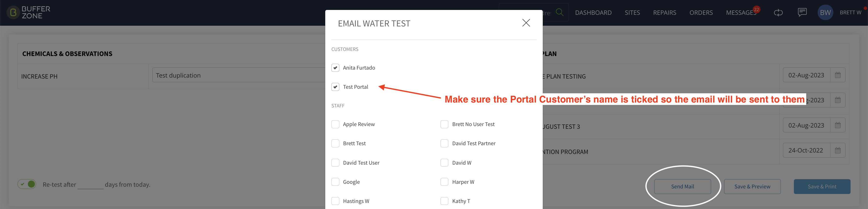Open the Dashboard menu item
This screenshot has width=868, height=209.
click(593, 13)
